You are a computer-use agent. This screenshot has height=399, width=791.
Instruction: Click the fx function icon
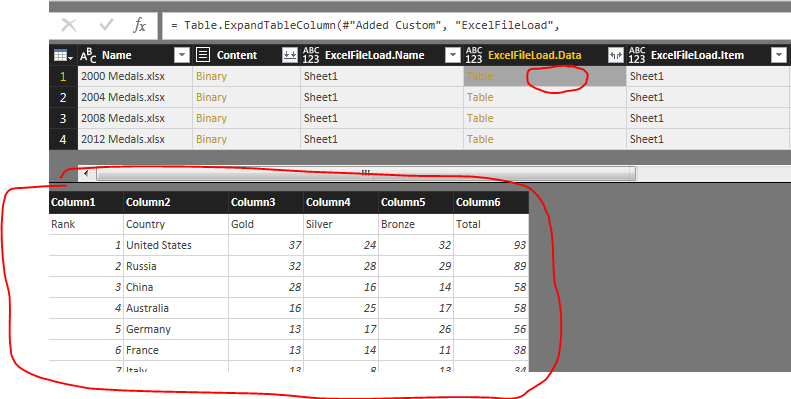(x=140, y=25)
